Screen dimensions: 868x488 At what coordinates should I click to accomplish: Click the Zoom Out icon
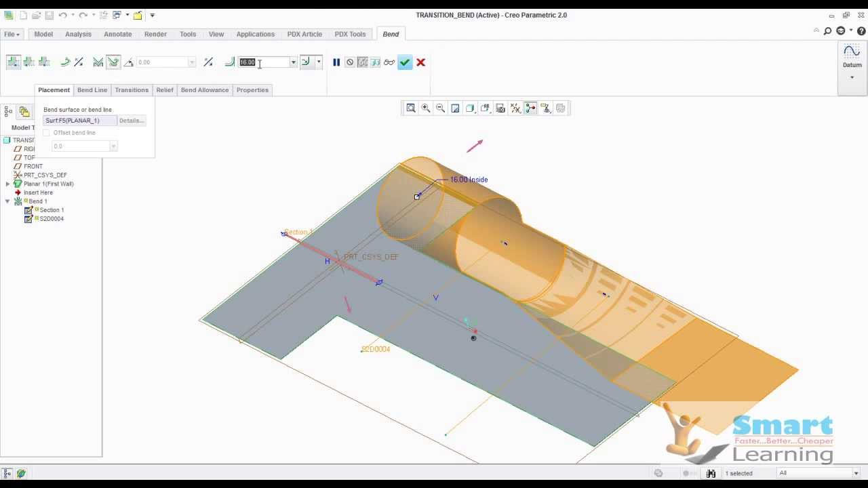[x=441, y=108]
